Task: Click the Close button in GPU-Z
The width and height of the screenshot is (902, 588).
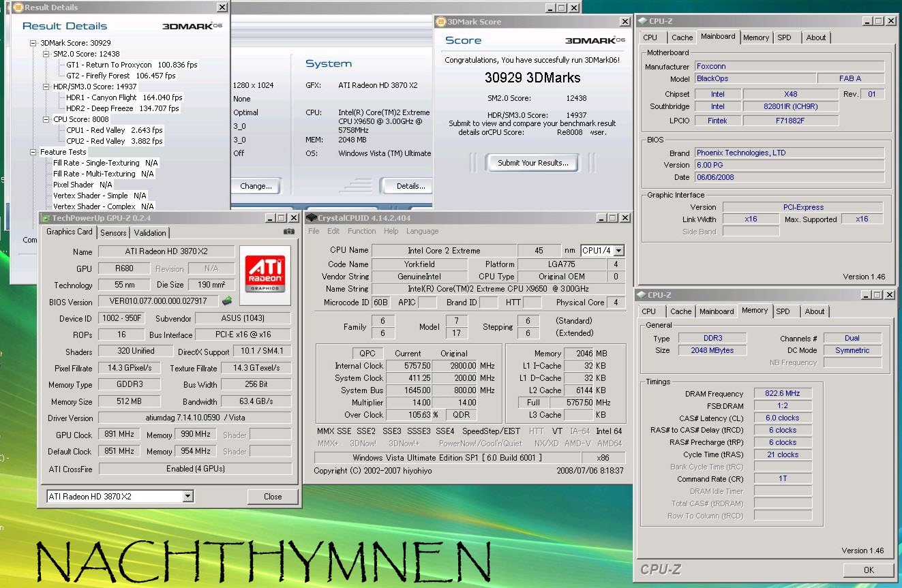Action: 273,497
